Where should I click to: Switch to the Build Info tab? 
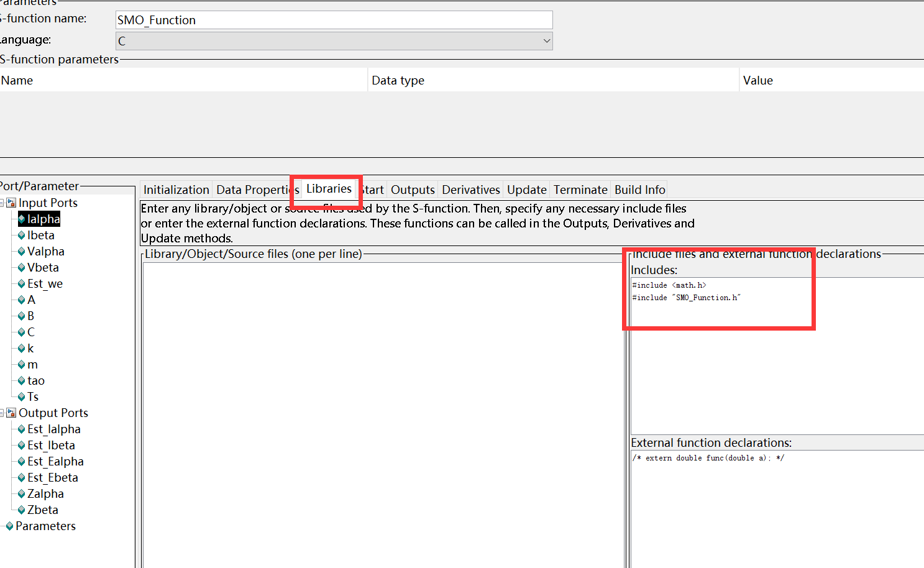[640, 190]
